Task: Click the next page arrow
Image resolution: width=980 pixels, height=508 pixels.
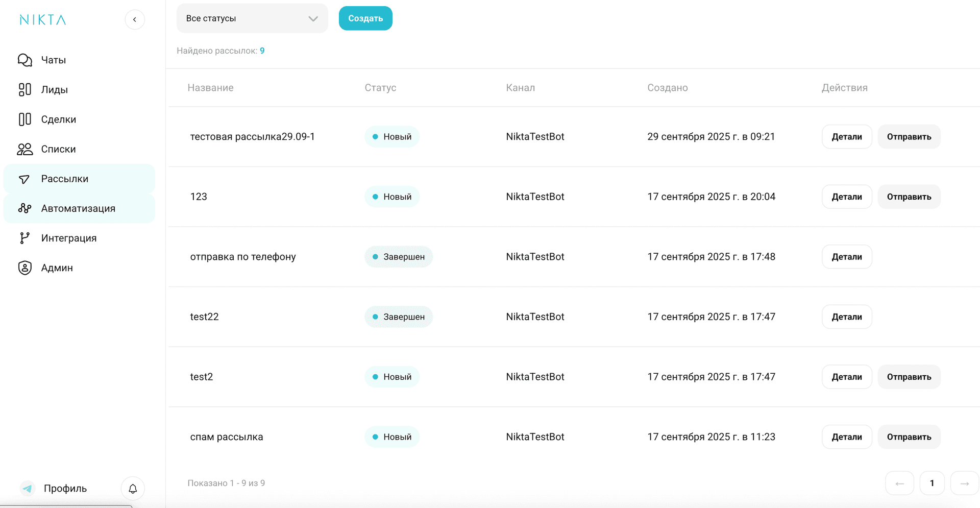Action: click(964, 482)
